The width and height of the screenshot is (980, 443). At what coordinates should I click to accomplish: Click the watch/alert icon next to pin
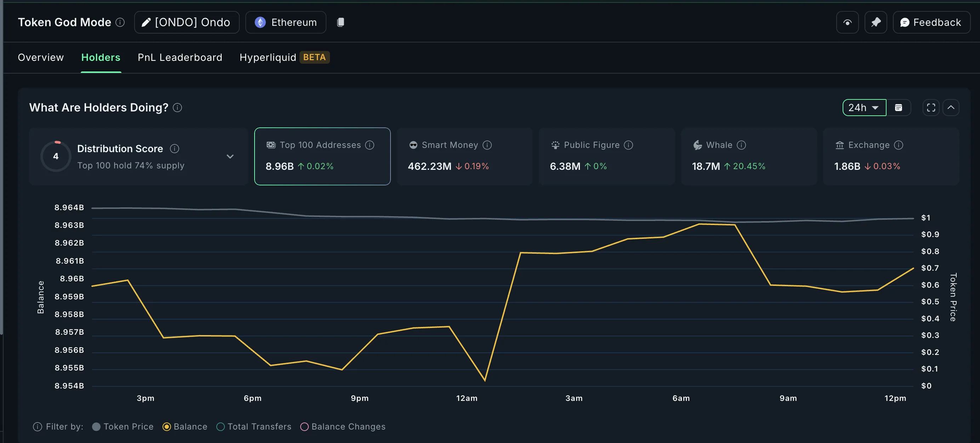point(847,22)
